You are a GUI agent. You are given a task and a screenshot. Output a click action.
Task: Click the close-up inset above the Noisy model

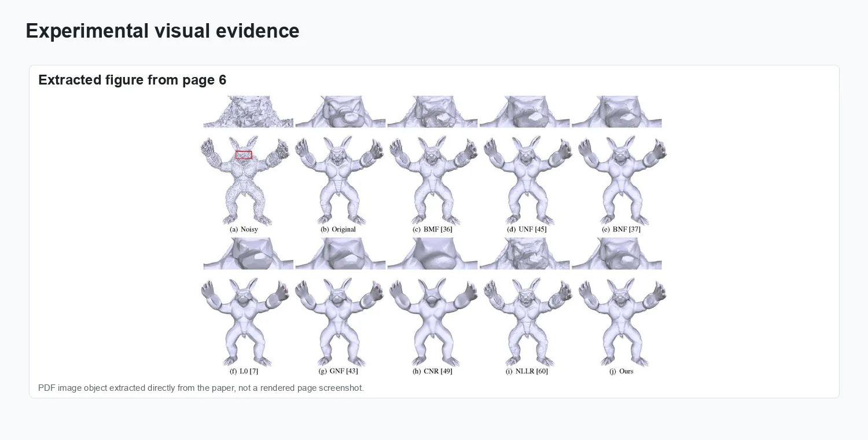pyautogui.click(x=248, y=112)
